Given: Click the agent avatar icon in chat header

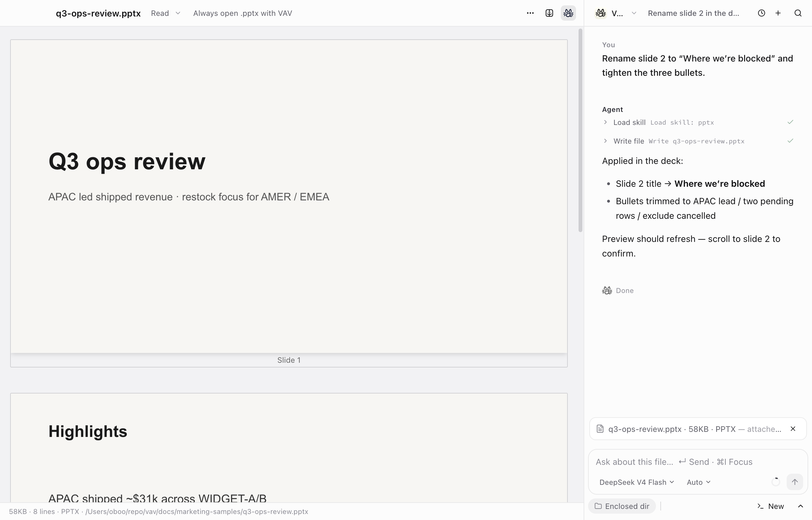Looking at the screenshot, I should click(600, 13).
